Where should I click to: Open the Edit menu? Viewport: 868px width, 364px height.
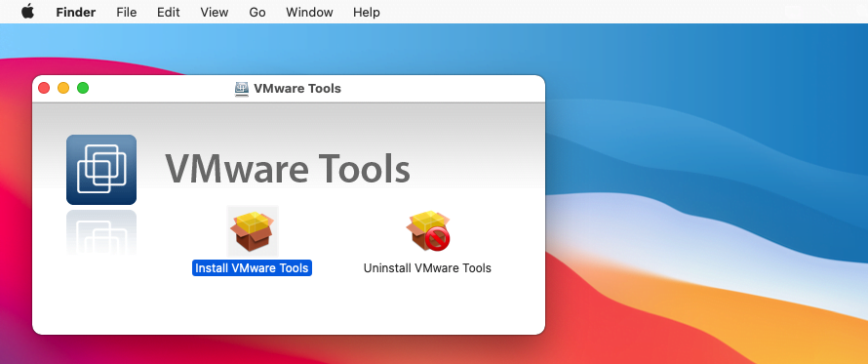click(x=169, y=12)
